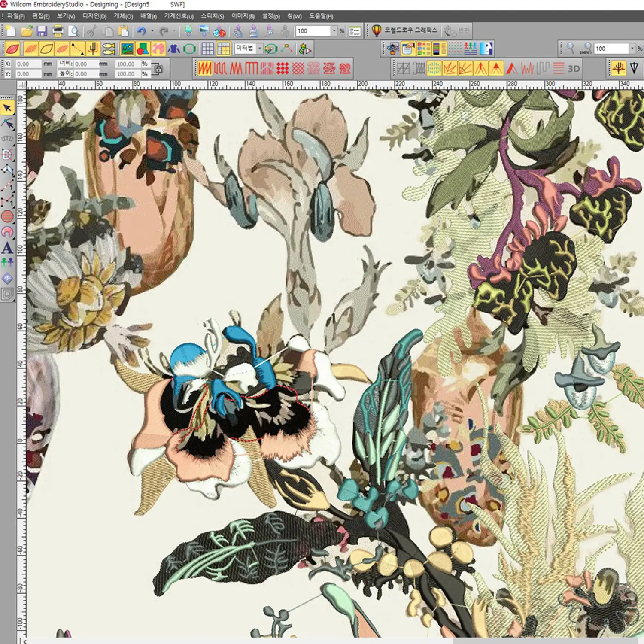Toggle the Show Bitmap image button
644x644 pixels.
pos(127,49)
